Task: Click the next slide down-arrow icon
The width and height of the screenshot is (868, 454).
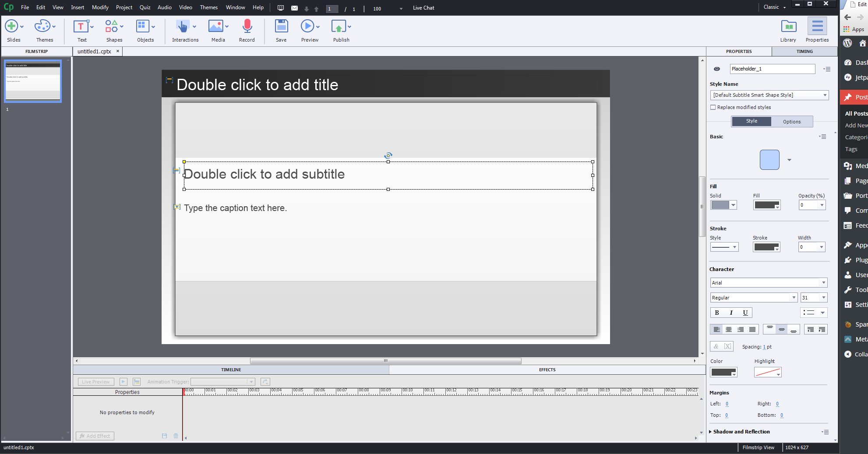Action: (x=307, y=9)
